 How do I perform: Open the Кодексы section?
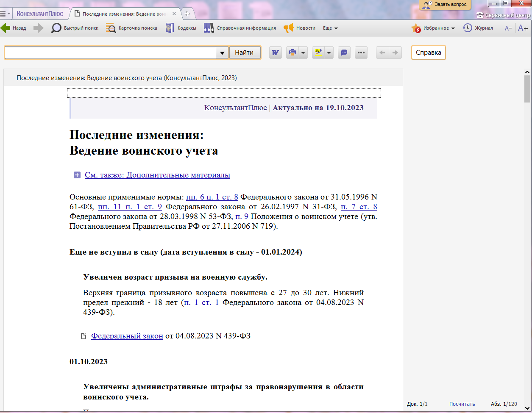[181, 28]
